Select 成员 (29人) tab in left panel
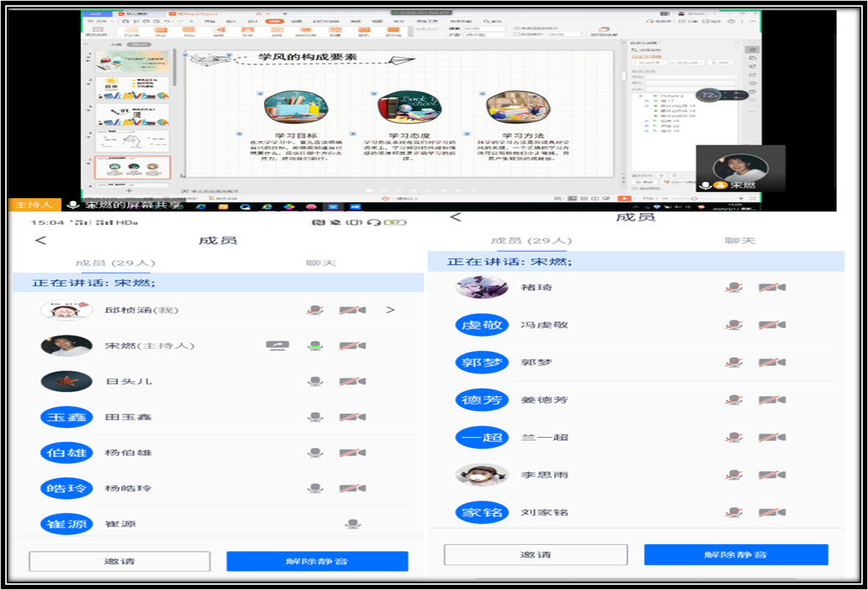The image size is (868, 590). pyautogui.click(x=114, y=263)
